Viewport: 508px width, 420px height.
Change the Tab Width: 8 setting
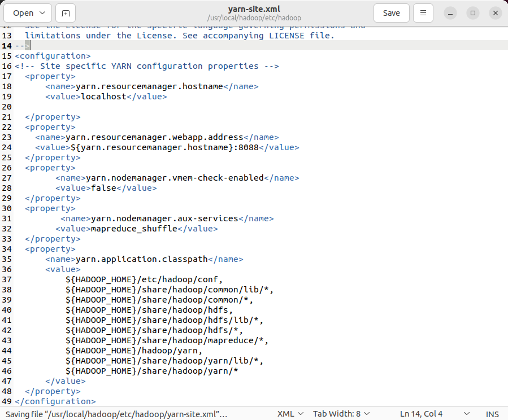(x=341, y=414)
